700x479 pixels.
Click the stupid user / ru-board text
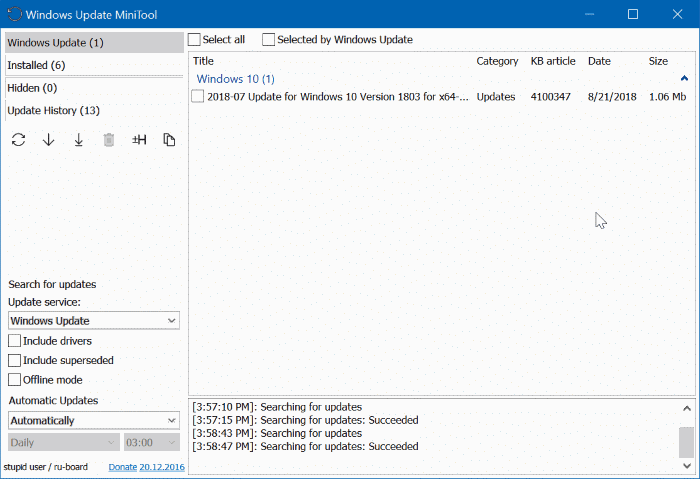coord(46,467)
